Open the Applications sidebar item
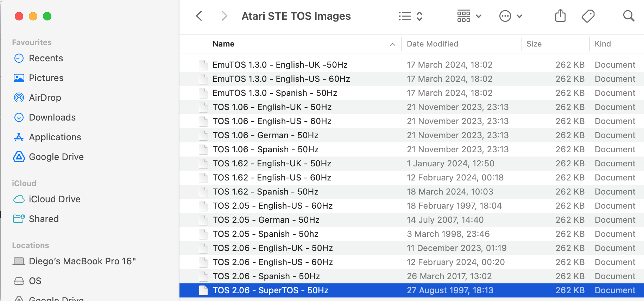This screenshot has width=644, height=301. (55, 137)
